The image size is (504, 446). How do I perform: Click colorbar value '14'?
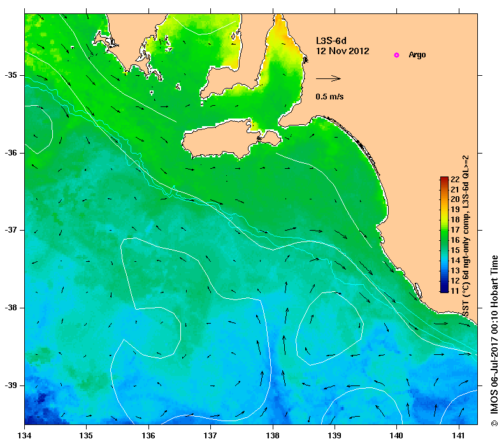pyautogui.click(x=455, y=261)
